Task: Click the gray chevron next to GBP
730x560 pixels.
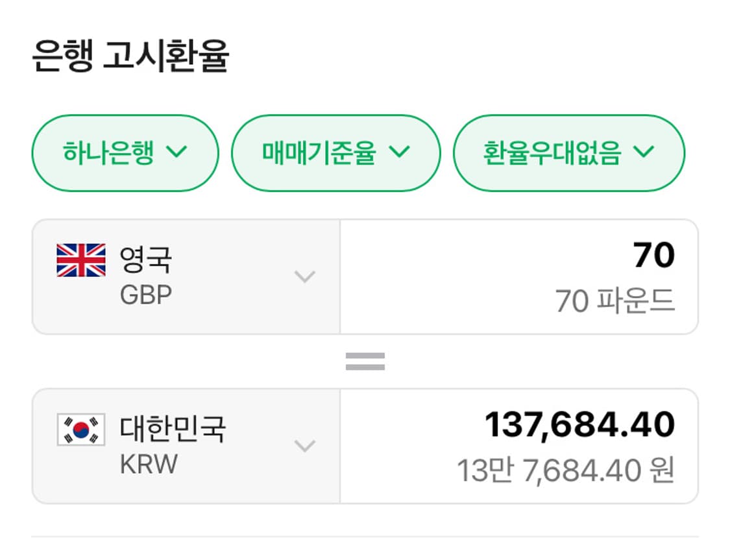Action: (x=304, y=278)
